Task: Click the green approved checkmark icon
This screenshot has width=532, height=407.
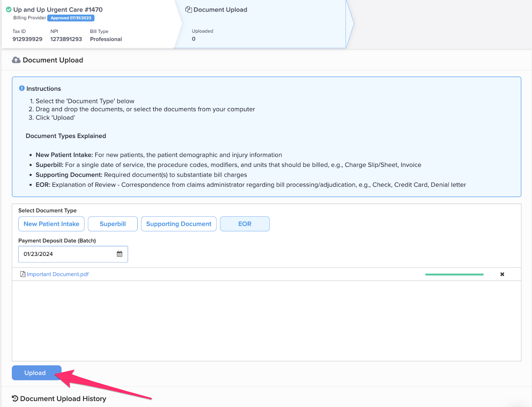Action: [9, 10]
